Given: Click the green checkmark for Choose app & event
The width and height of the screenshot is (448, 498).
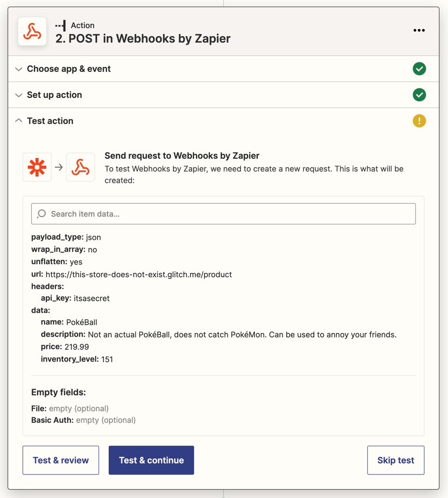Looking at the screenshot, I should pos(419,69).
